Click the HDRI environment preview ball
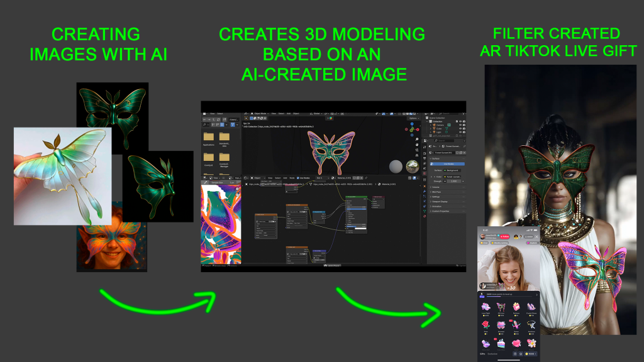This screenshot has height=362, width=644. point(413,167)
